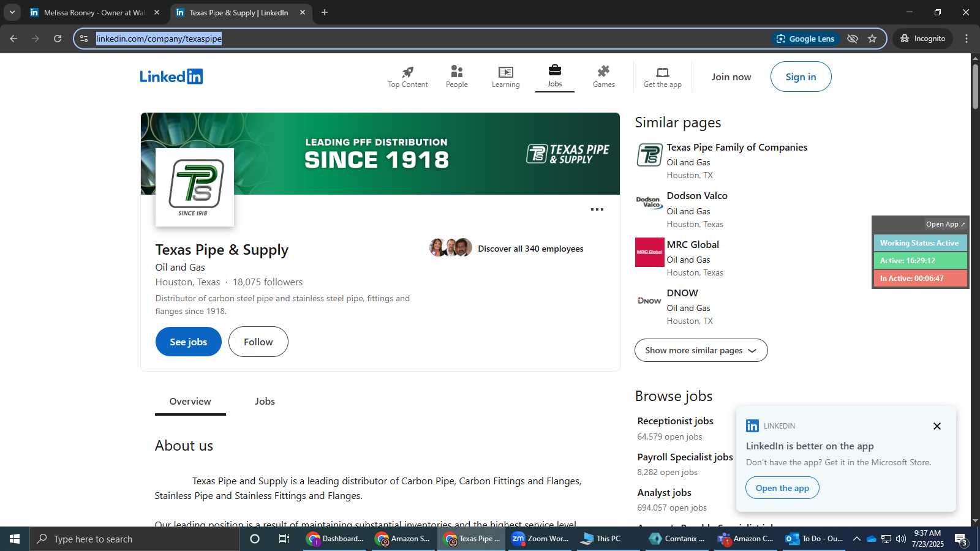980x551 pixels.
Task: Click the volume speaker tray icon
Action: (x=900, y=539)
